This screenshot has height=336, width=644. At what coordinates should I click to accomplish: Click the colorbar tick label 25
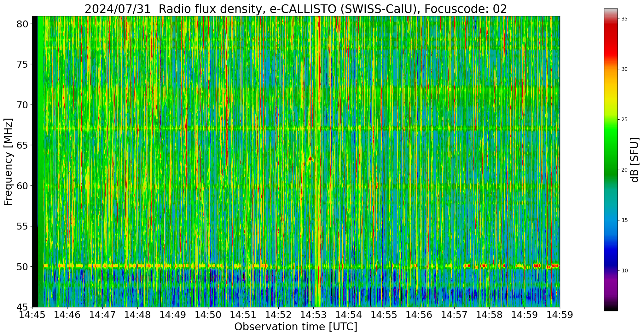point(624,120)
